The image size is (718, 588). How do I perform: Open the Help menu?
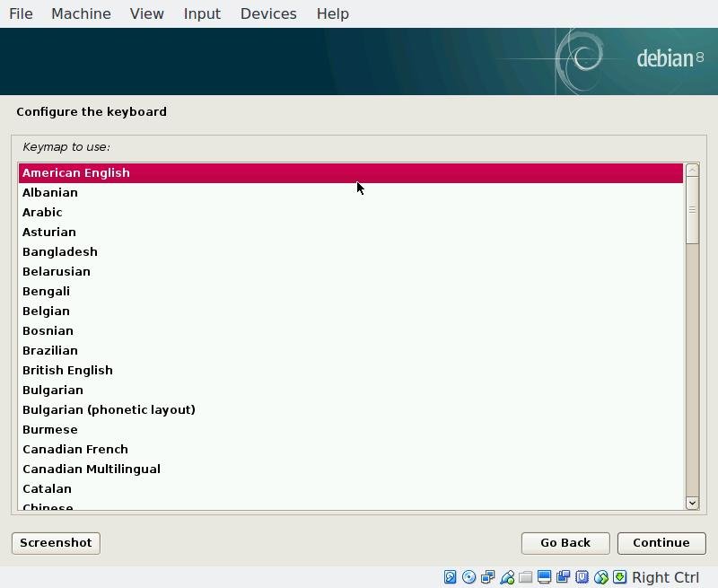pyautogui.click(x=332, y=13)
